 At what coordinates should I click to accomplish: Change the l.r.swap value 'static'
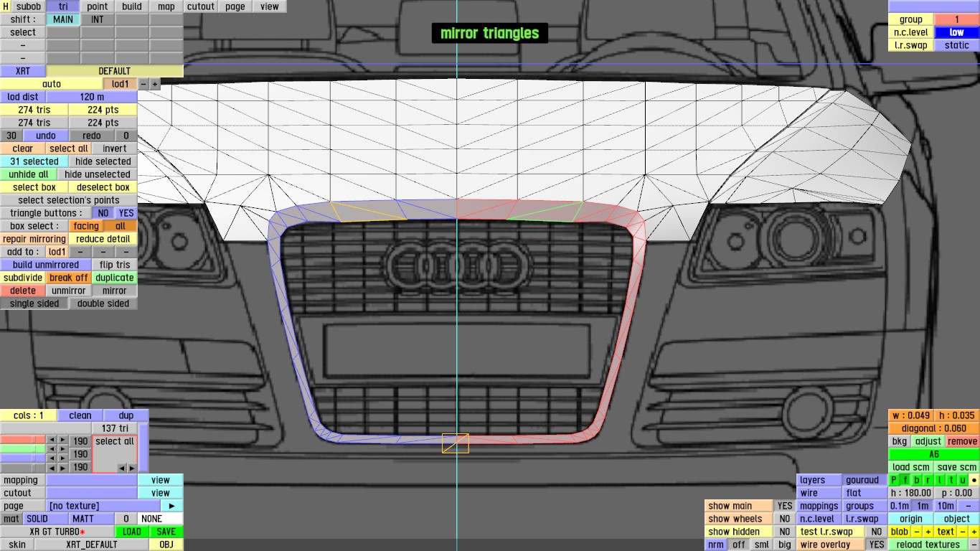tap(956, 45)
